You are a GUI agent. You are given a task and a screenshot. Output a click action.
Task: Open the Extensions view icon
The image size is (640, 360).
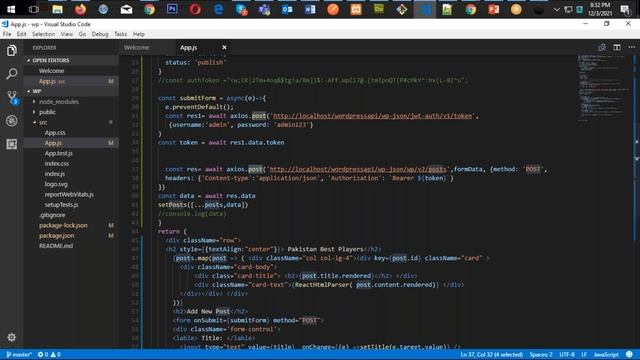coord(11,144)
